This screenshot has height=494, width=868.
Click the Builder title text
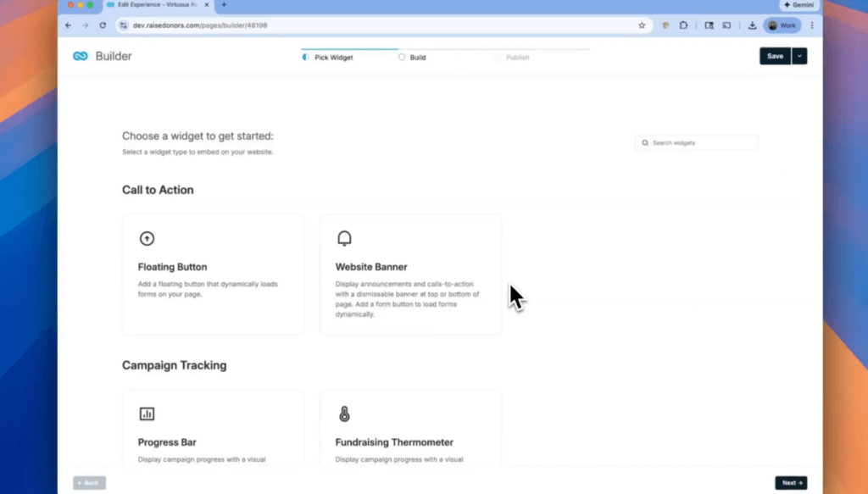(x=114, y=56)
